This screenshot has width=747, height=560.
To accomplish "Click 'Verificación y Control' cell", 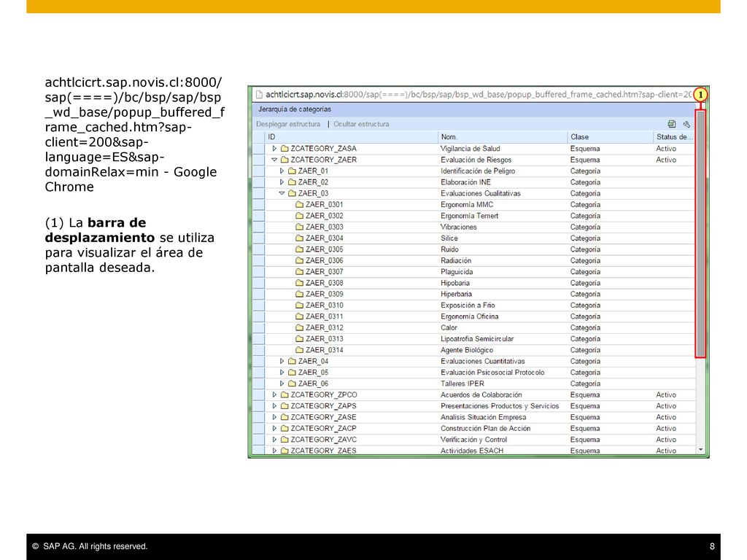I will tap(473, 440).
